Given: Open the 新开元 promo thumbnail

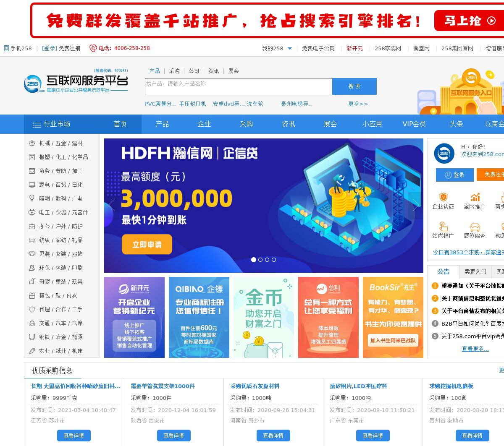Looking at the screenshot, I should [134, 317].
